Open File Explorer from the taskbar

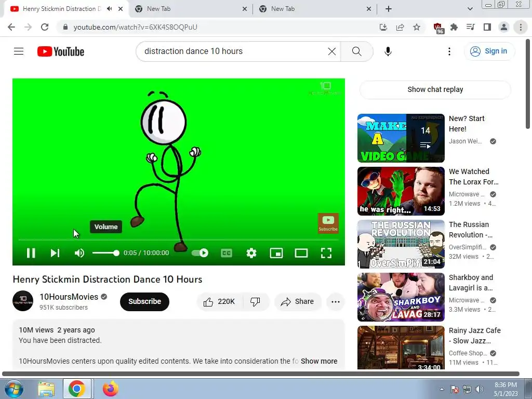pyautogui.click(x=46, y=389)
